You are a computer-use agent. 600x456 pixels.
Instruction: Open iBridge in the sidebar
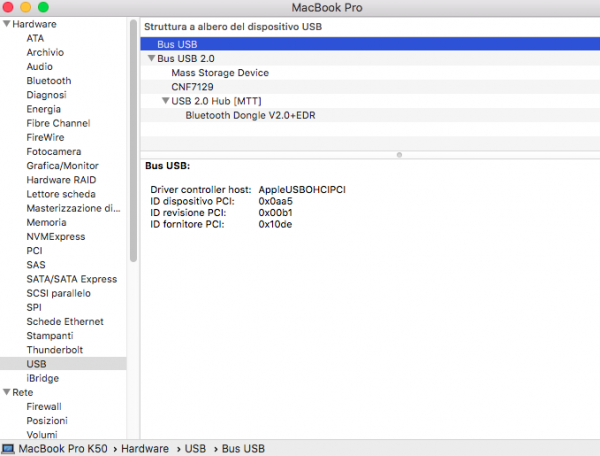[42, 378]
